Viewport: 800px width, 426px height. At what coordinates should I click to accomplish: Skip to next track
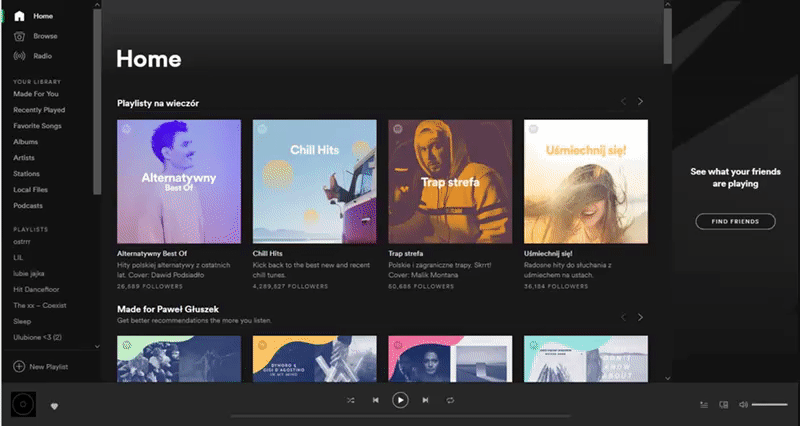point(425,400)
